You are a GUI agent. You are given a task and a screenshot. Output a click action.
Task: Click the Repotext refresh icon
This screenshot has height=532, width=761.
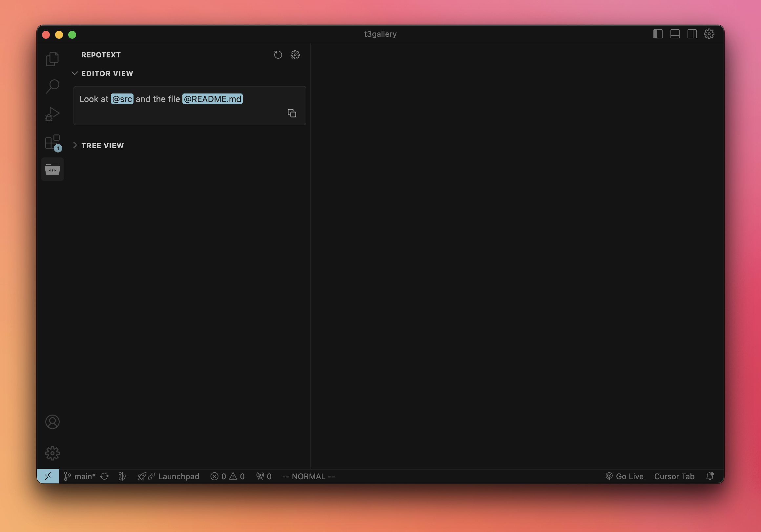[x=278, y=55]
